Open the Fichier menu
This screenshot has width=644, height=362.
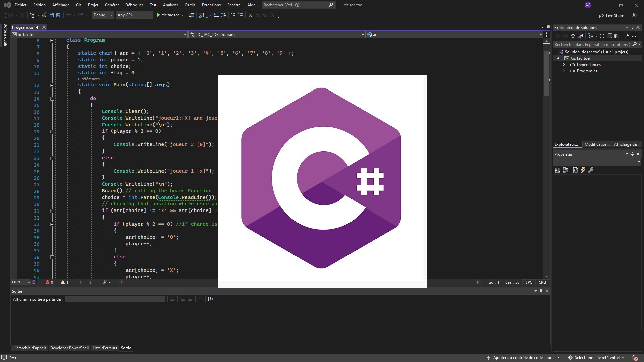pos(20,5)
